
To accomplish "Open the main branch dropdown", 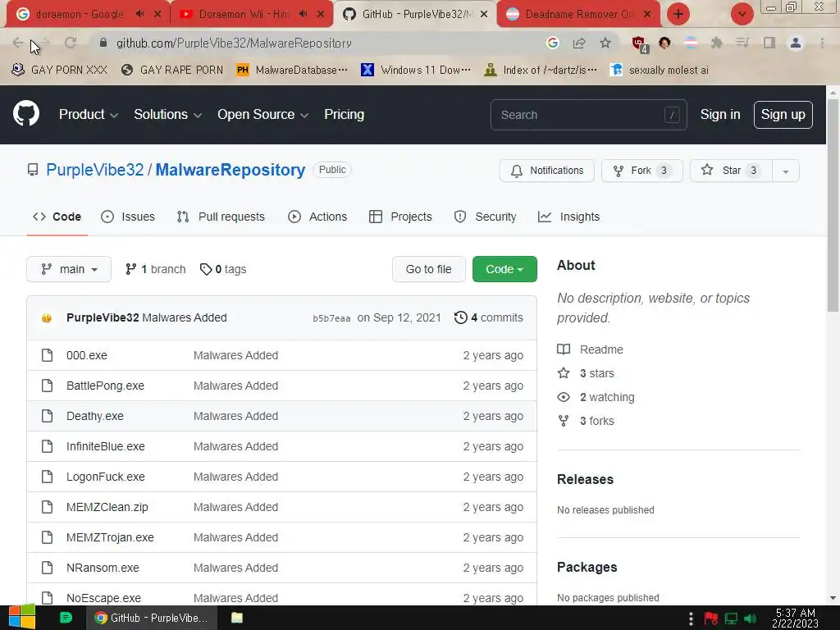I will [69, 269].
